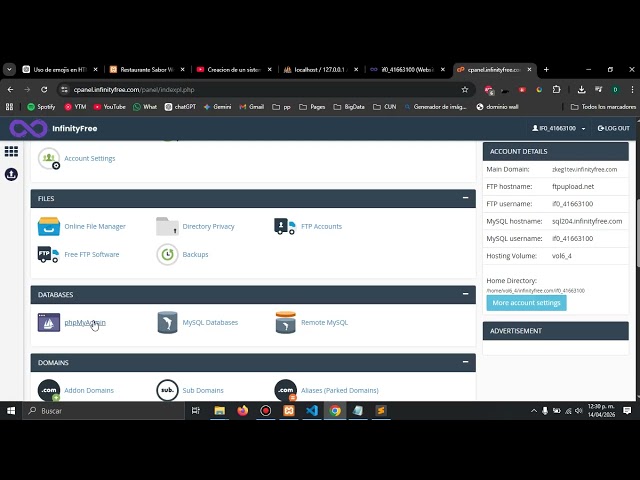The image size is (640, 480).
Task: Open the BigData bookmarks folder
Action: 349,107
